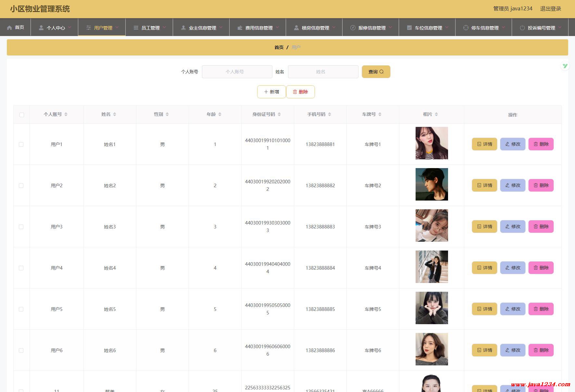The height and width of the screenshot is (392, 575).
Task: Sort by 车牌号 column arrows
Action: pyautogui.click(x=380, y=114)
